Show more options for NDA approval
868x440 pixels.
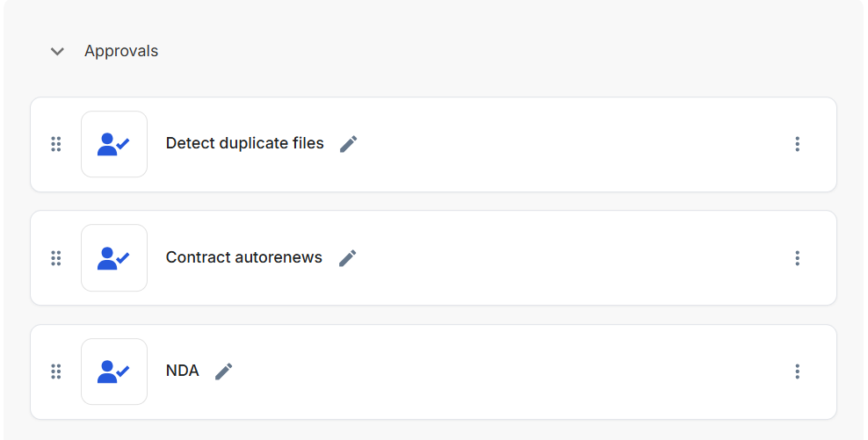click(x=797, y=371)
